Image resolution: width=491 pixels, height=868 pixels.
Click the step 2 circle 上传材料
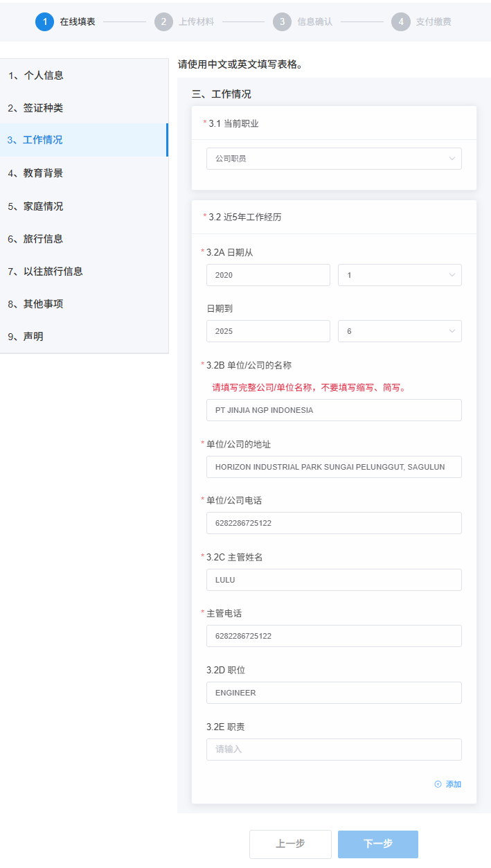(x=163, y=21)
